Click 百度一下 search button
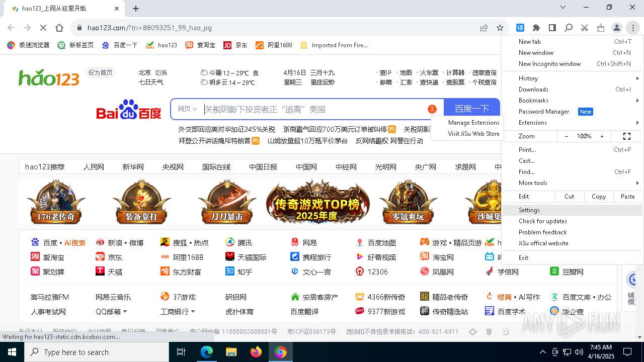This screenshot has height=362, width=644. [471, 109]
